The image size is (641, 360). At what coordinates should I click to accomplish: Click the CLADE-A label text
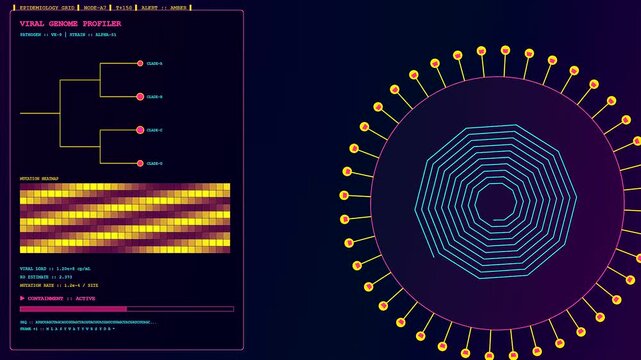coord(155,64)
